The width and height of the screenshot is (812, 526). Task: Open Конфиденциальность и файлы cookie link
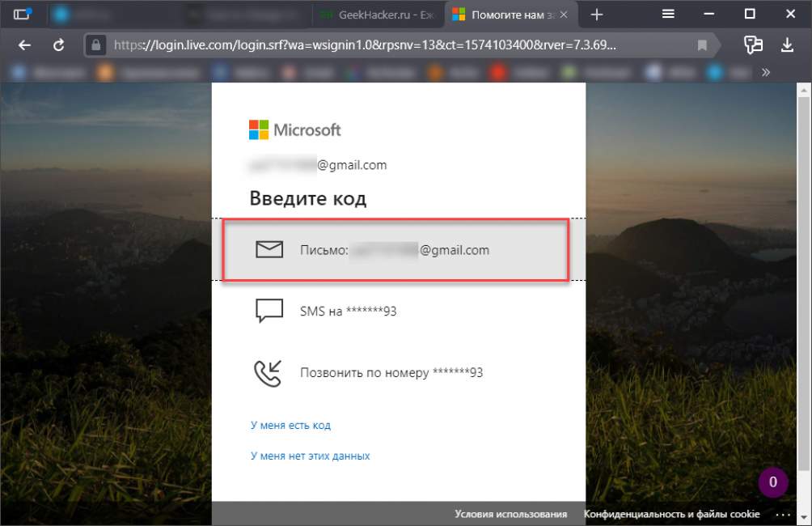click(x=671, y=514)
